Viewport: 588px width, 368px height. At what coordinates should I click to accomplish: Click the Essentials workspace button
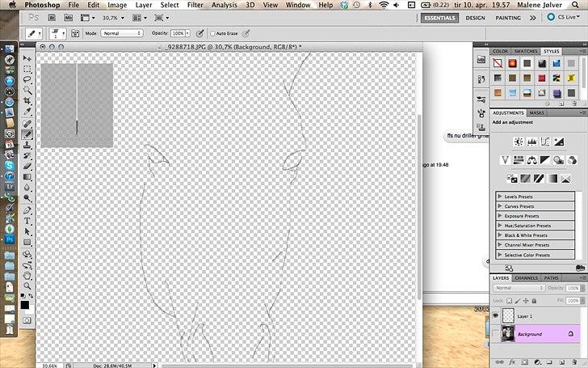pyautogui.click(x=439, y=17)
